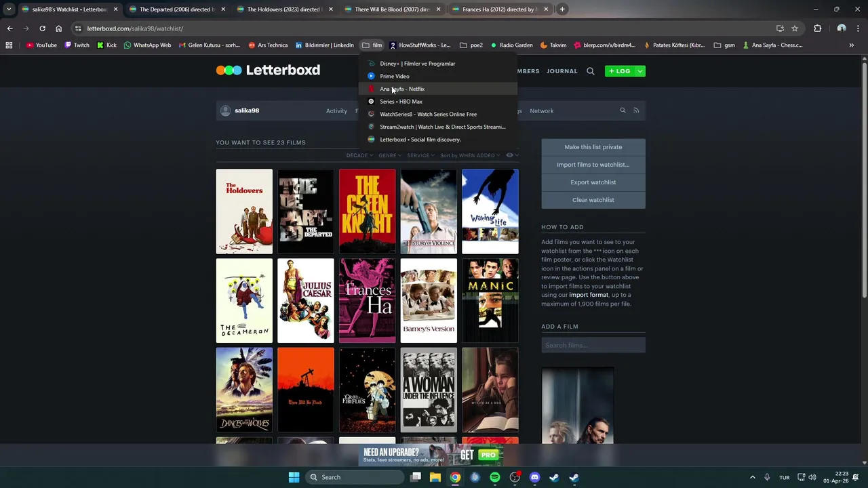This screenshot has width=868, height=488.
Task: Open the Ana Sayfa - Netflix bookmark
Action: coord(437,89)
